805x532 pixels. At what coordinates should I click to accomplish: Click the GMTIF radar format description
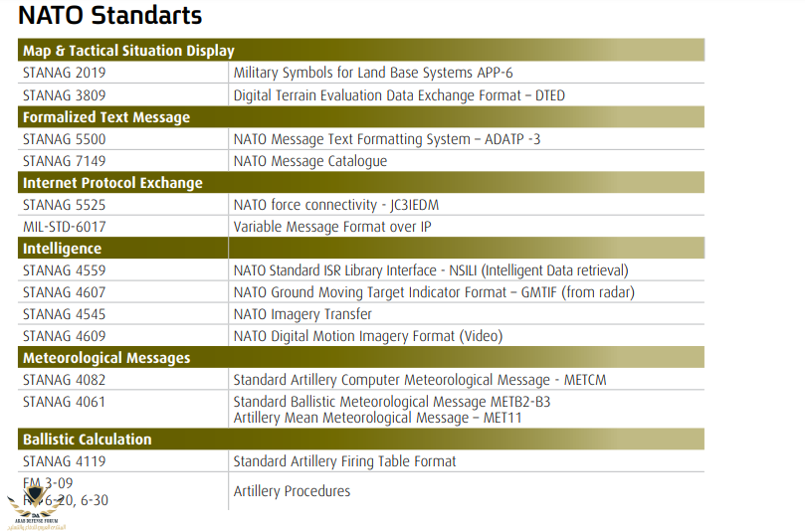(x=434, y=292)
